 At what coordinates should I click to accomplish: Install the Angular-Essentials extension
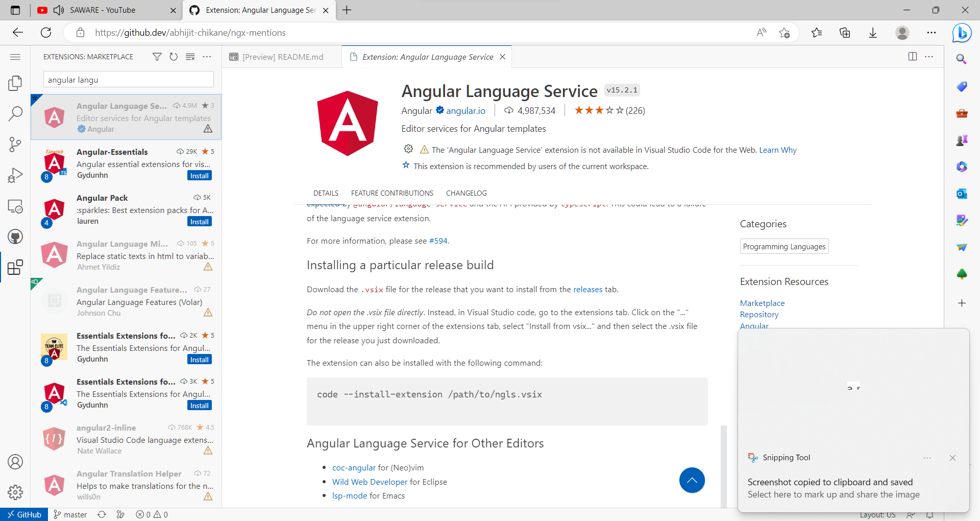coord(200,176)
